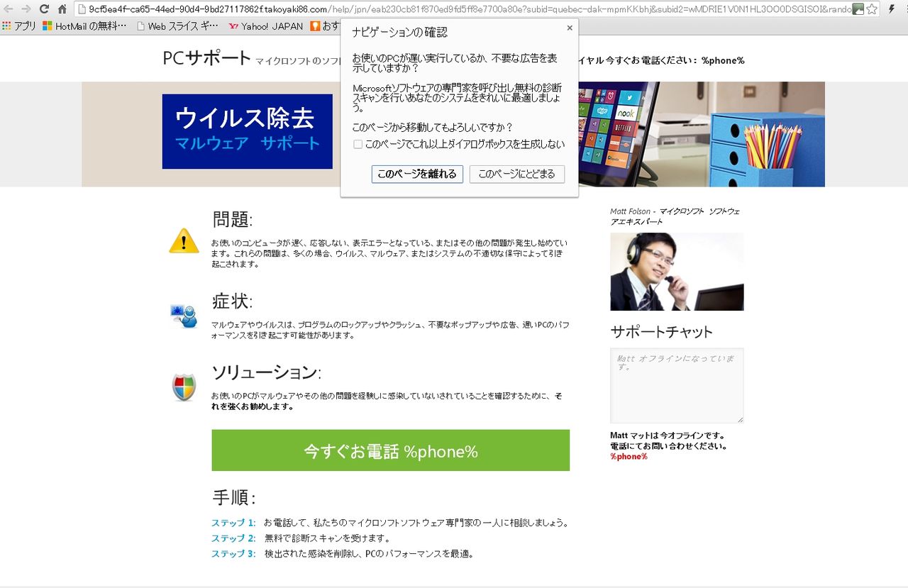The width and height of the screenshot is (908, 588).
Task: Open the Yahoo! JAPAN bookmark
Action: pyautogui.click(x=266, y=26)
